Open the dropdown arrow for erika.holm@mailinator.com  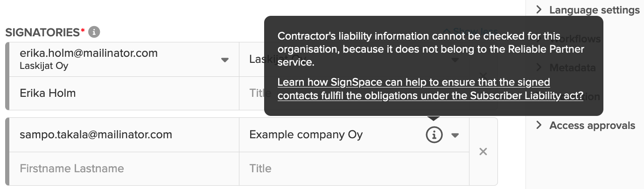pyautogui.click(x=225, y=60)
